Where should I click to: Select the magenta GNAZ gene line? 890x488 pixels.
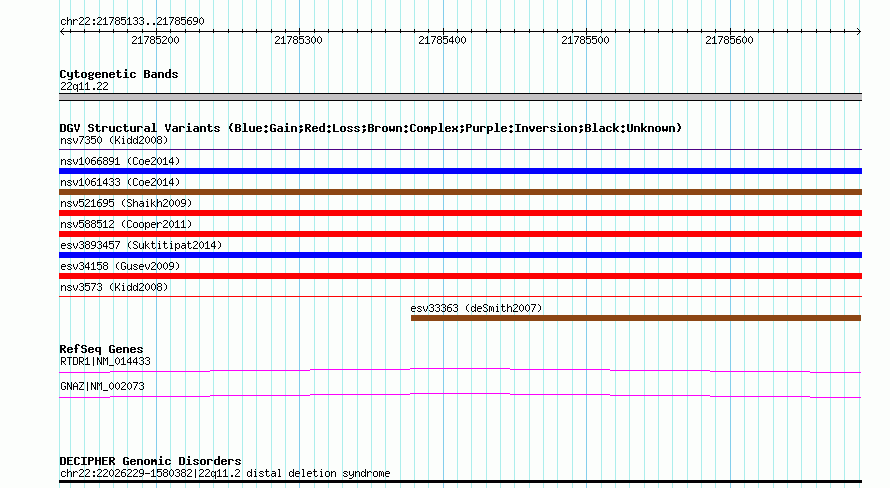pyautogui.click(x=460, y=396)
